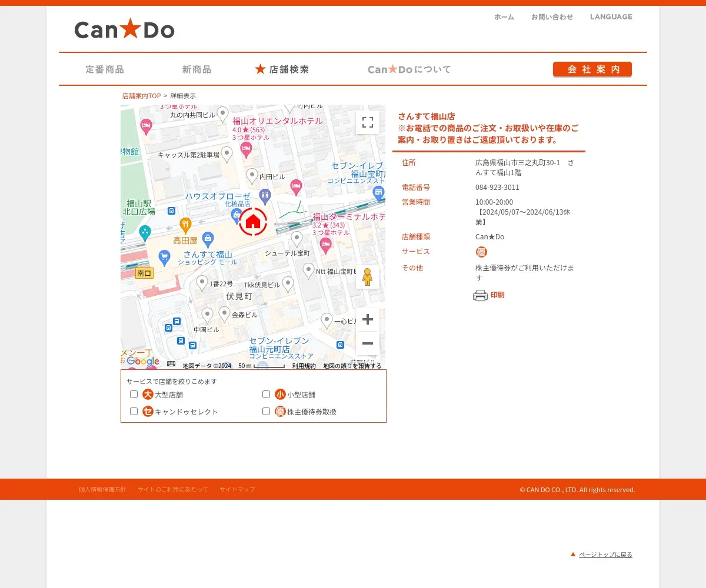Toggle fullscreen map view
Viewport: 706px width, 588px height.
coord(368,122)
